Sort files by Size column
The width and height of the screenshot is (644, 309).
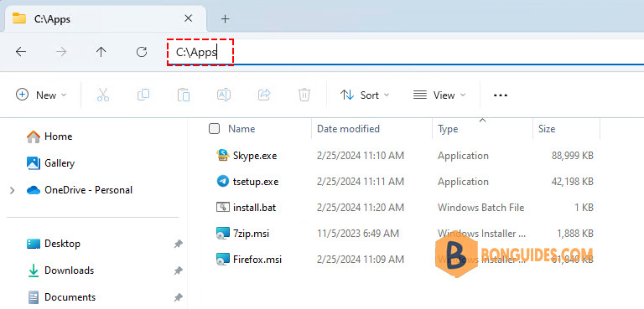coord(547,129)
